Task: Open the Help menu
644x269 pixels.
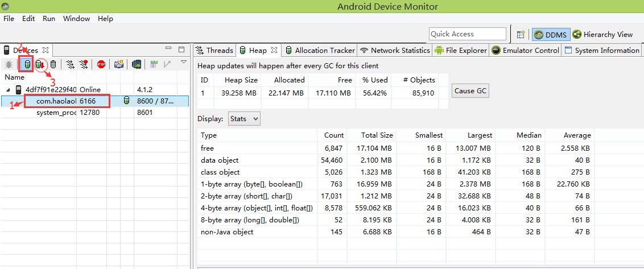Action: pos(106,18)
